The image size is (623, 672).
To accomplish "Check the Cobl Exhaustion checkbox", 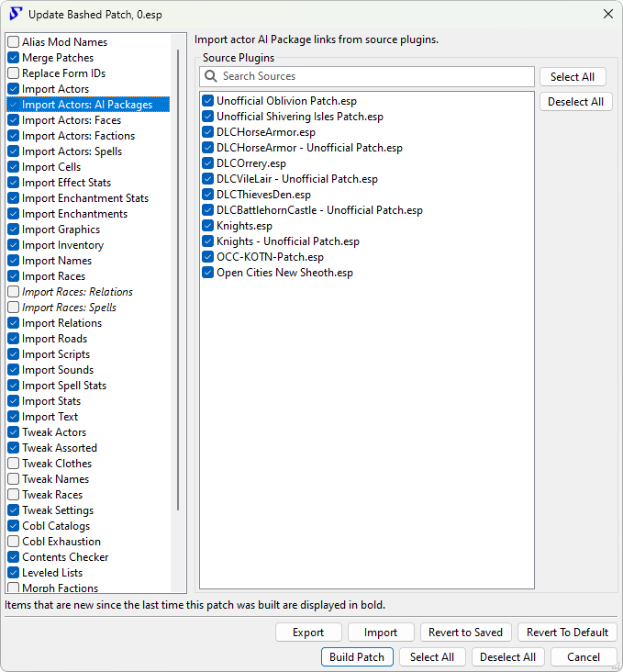I will [13, 542].
